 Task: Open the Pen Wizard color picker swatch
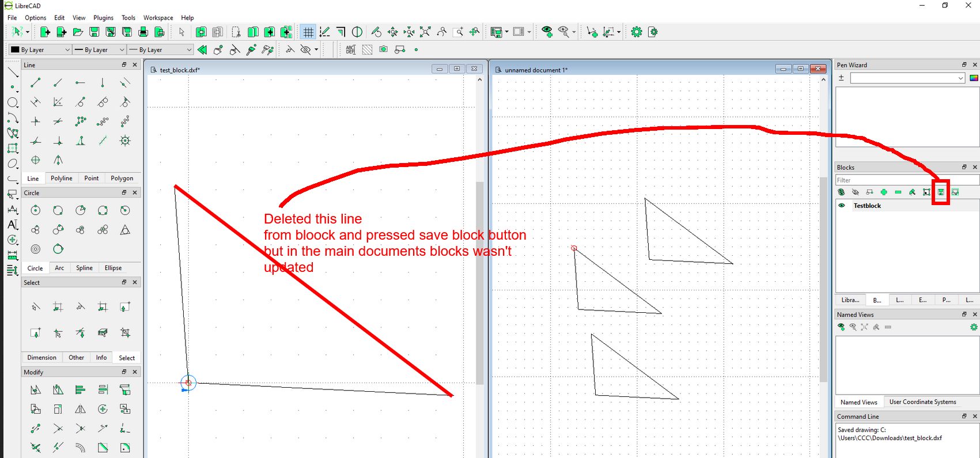pyautogui.click(x=974, y=78)
